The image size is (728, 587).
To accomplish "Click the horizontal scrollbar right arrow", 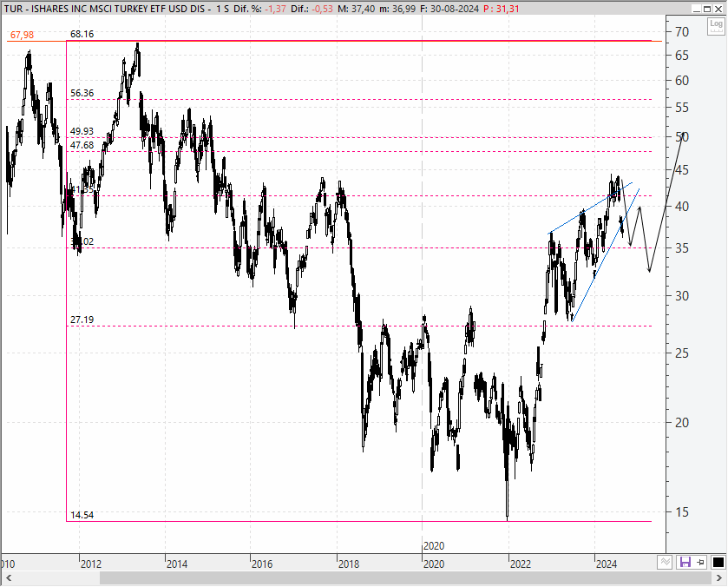I will pyautogui.click(x=719, y=578).
